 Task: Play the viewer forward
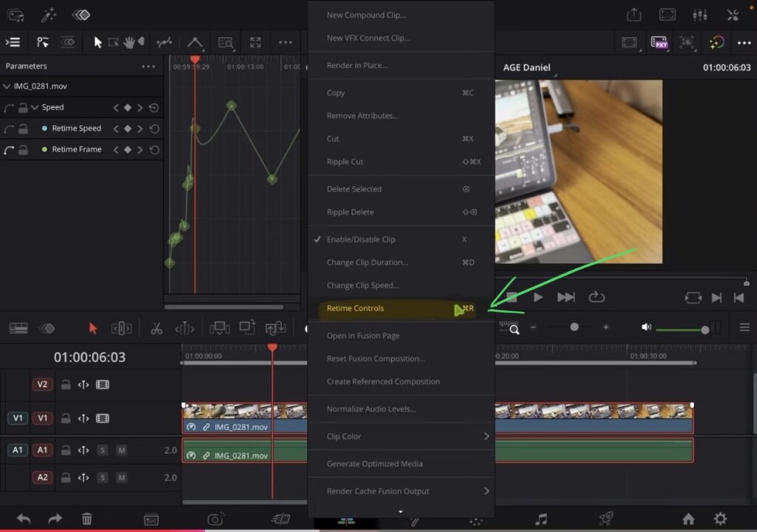click(x=538, y=297)
